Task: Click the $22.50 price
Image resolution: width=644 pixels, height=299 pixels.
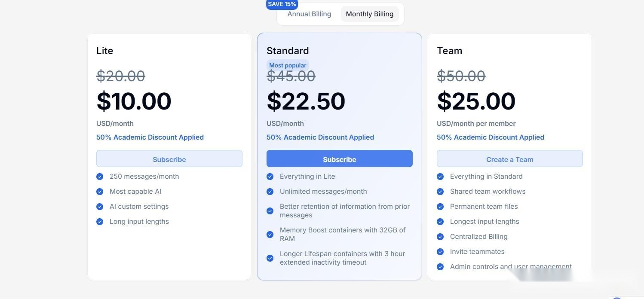Action: (306, 101)
